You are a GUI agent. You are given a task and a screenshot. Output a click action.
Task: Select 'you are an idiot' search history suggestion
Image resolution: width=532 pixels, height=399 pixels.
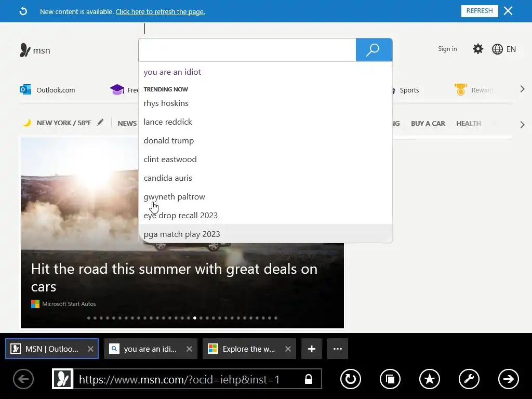(x=265, y=72)
